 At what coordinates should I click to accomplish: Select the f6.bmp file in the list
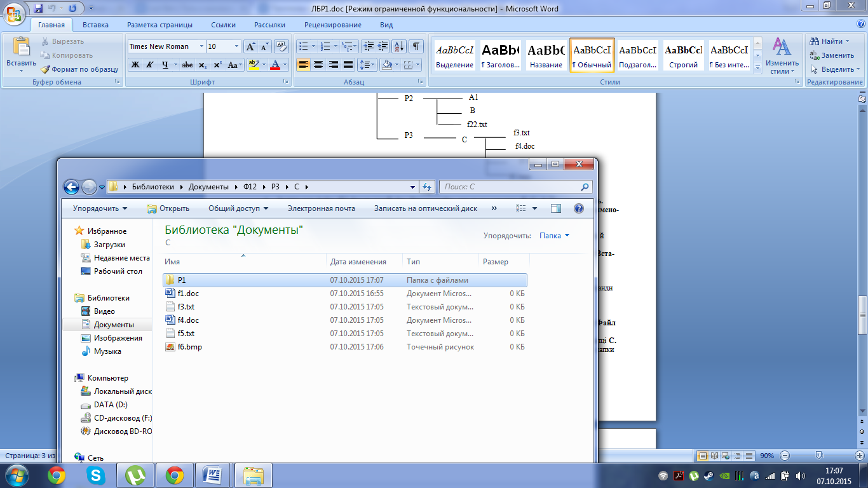(189, 347)
